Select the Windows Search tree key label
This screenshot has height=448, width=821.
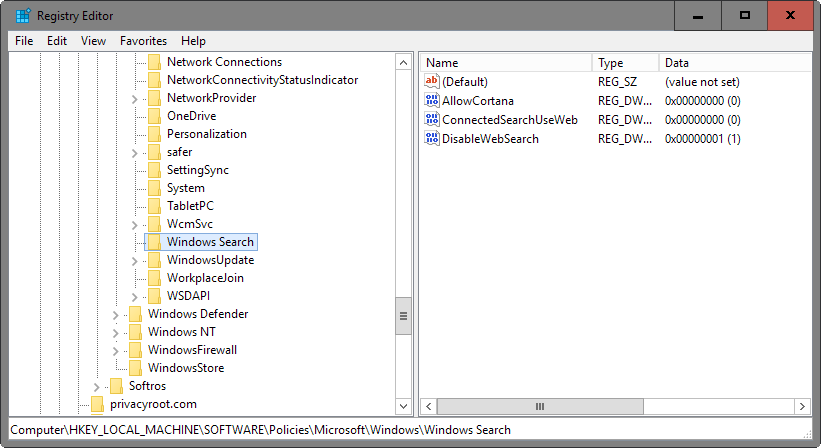(x=210, y=242)
